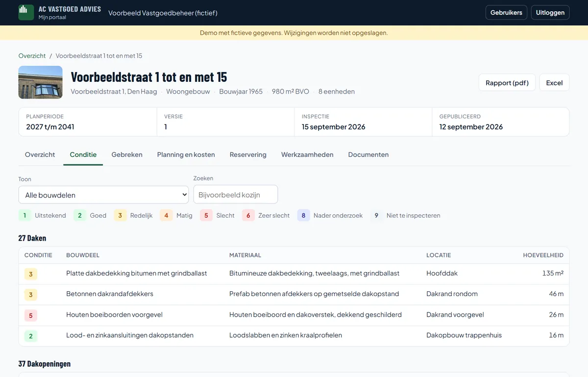Click quantity 46 m
This screenshot has width=588, height=377.
click(x=556, y=294)
